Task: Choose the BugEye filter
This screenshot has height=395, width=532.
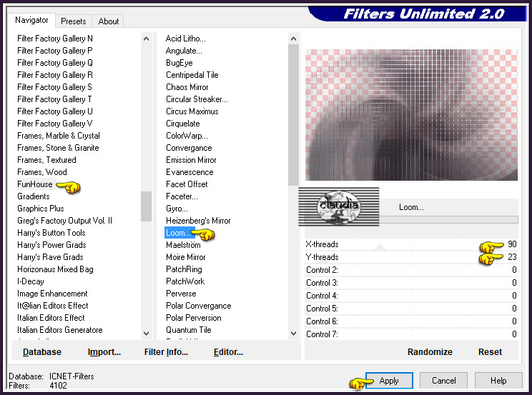Action: click(x=179, y=63)
